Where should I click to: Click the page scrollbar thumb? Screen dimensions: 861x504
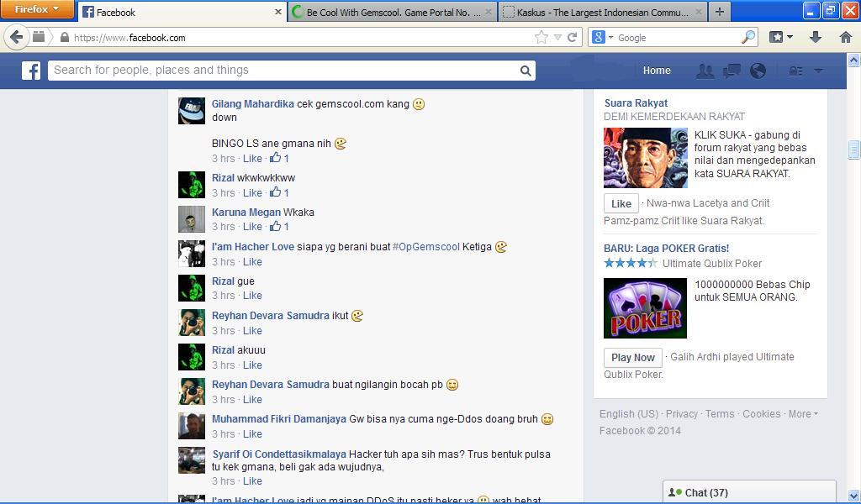(x=853, y=150)
